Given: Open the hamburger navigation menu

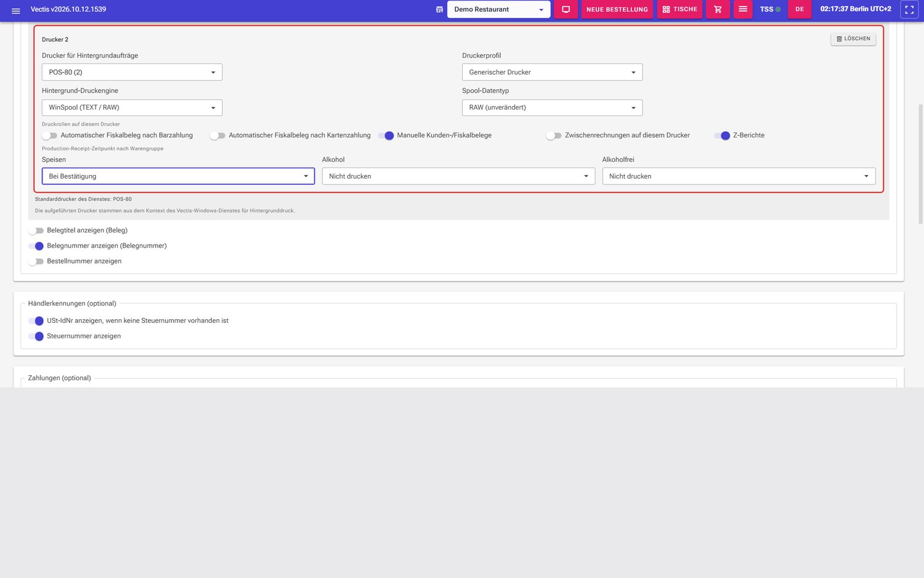Looking at the screenshot, I should click(x=16, y=10).
